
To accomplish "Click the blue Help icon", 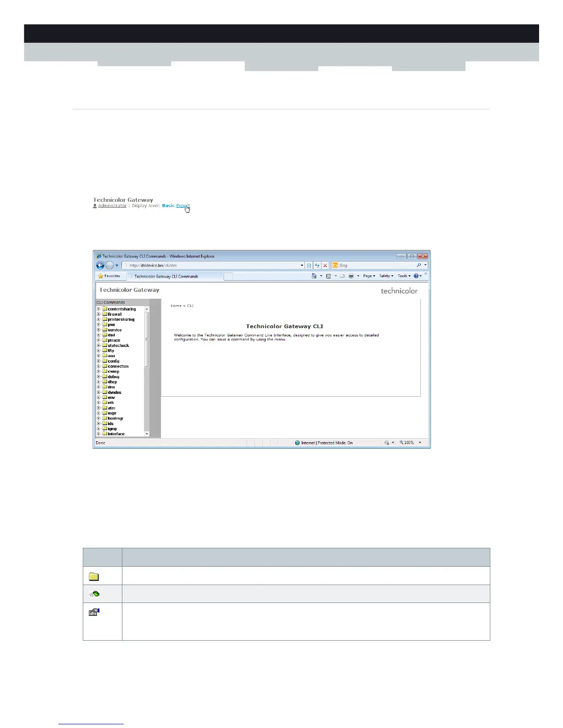I will (x=416, y=276).
